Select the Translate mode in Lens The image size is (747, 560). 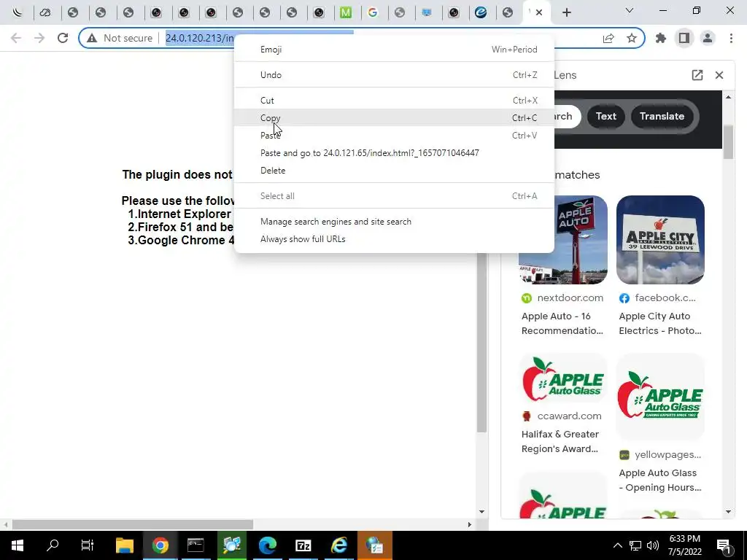click(x=662, y=116)
